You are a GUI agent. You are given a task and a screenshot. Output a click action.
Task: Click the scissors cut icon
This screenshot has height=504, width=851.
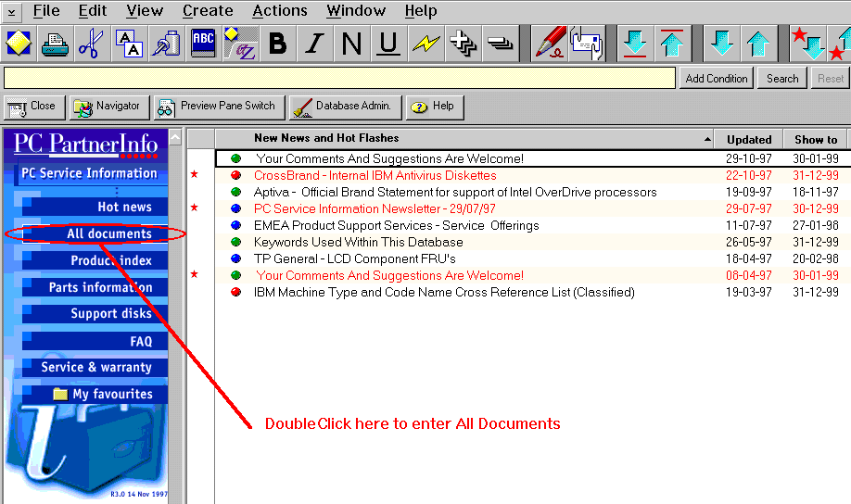pos(91,44)
